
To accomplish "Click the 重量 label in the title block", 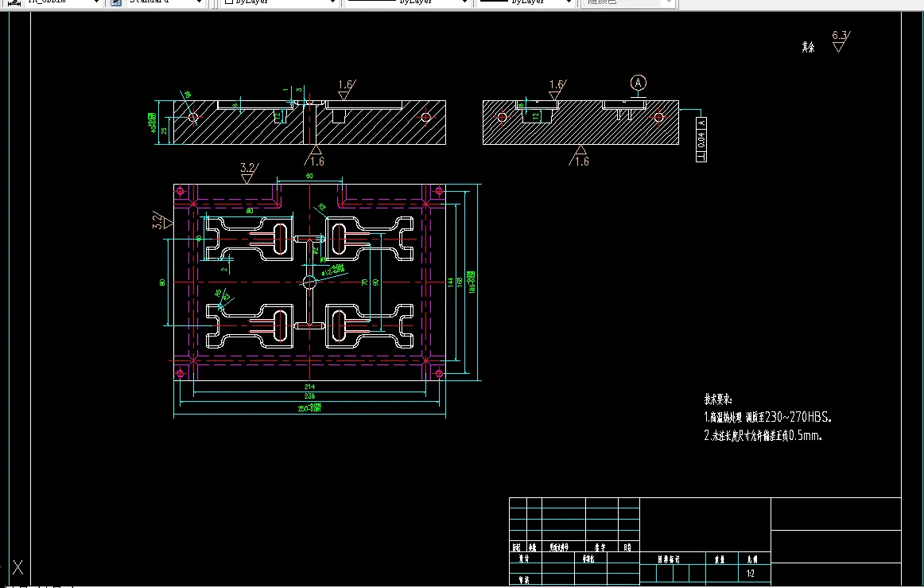I will (x=720, y=559).
